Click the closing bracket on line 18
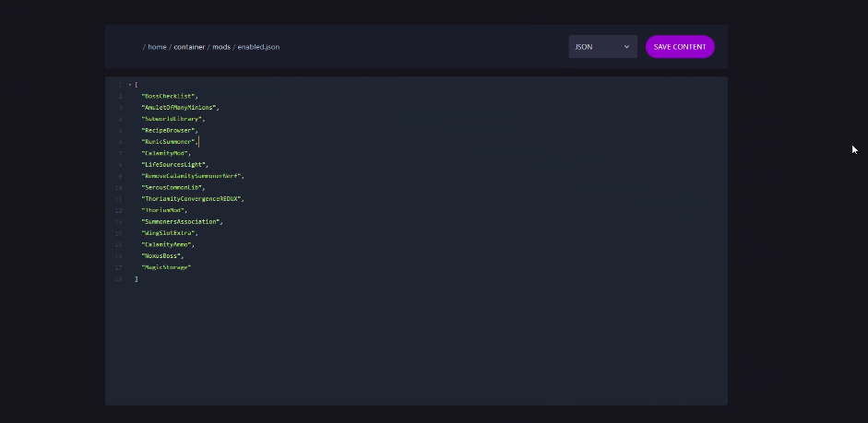The image size is (868, 423). click(137, 278)
